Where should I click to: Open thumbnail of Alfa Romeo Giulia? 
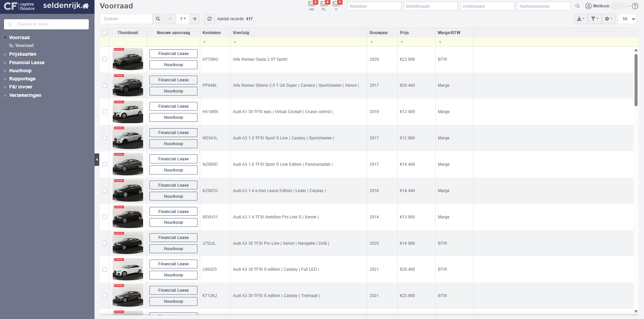[x=128, y=59]
